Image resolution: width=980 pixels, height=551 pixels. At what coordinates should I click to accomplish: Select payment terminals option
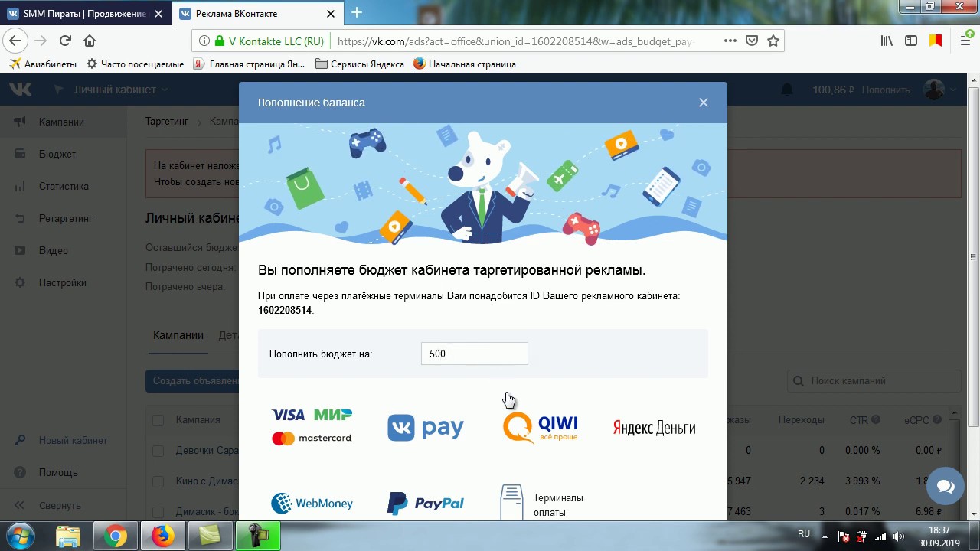(x=542, y=504)
